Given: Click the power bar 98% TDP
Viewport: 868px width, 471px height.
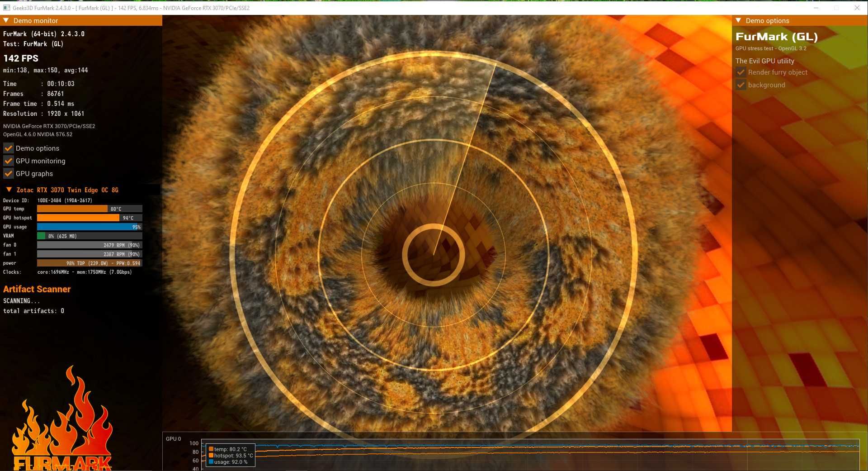Looking at the screenshot, I should [90, 263].
